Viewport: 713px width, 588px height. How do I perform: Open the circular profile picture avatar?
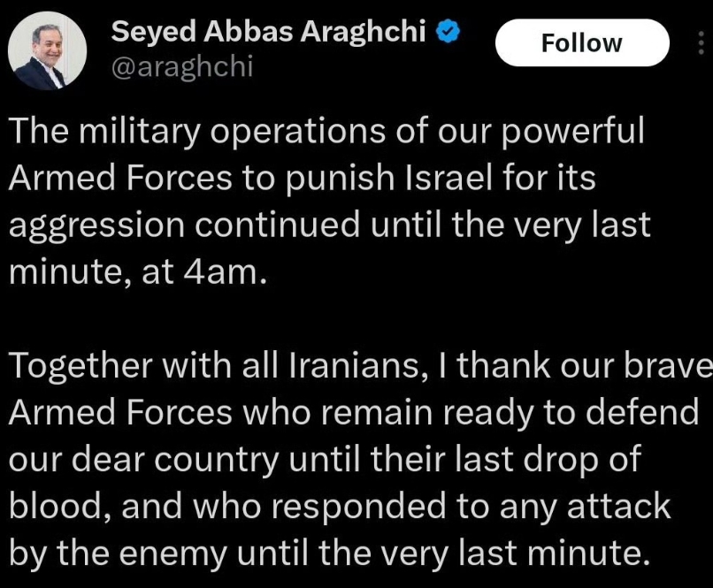(x=47, y=50)
